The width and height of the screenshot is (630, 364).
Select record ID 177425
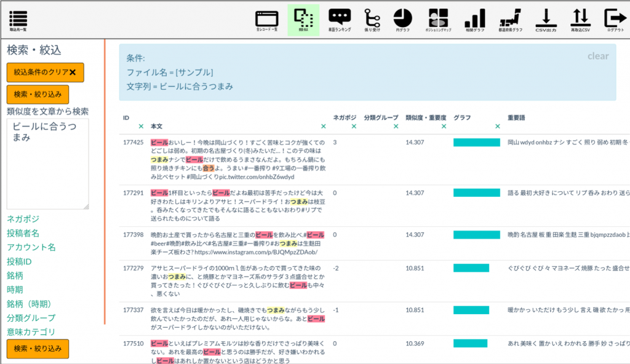(x=133, y=142)
